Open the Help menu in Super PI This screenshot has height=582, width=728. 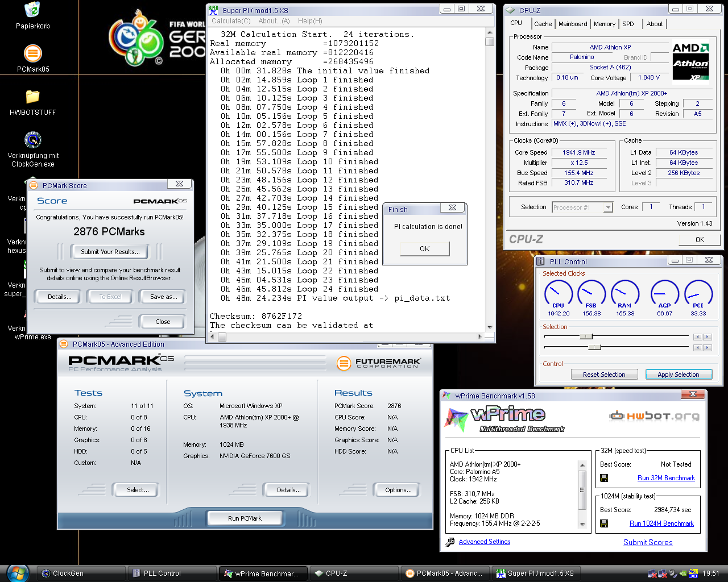[310, 21]
